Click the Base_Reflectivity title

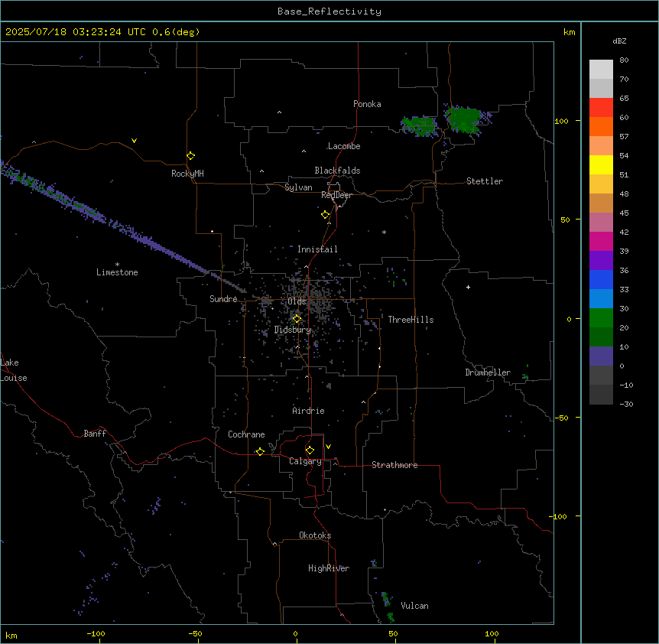(329, 11)
